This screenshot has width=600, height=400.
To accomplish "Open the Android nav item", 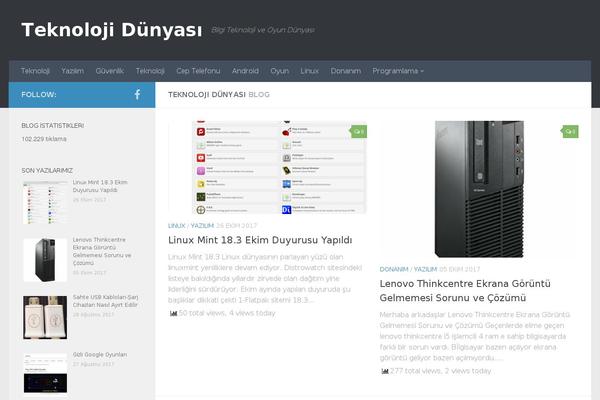I will (245, 71).
